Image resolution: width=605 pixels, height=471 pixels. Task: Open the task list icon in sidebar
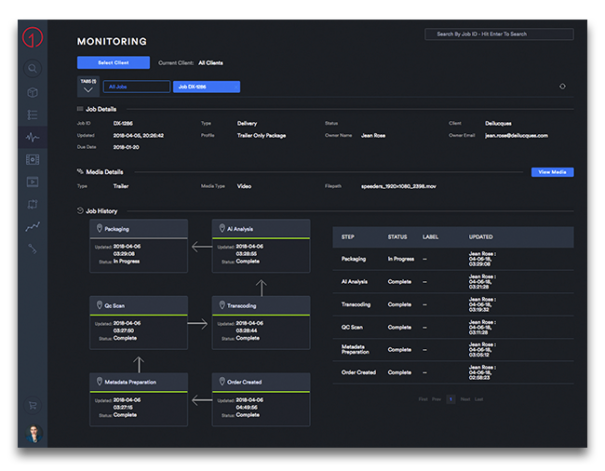point(32,115)
